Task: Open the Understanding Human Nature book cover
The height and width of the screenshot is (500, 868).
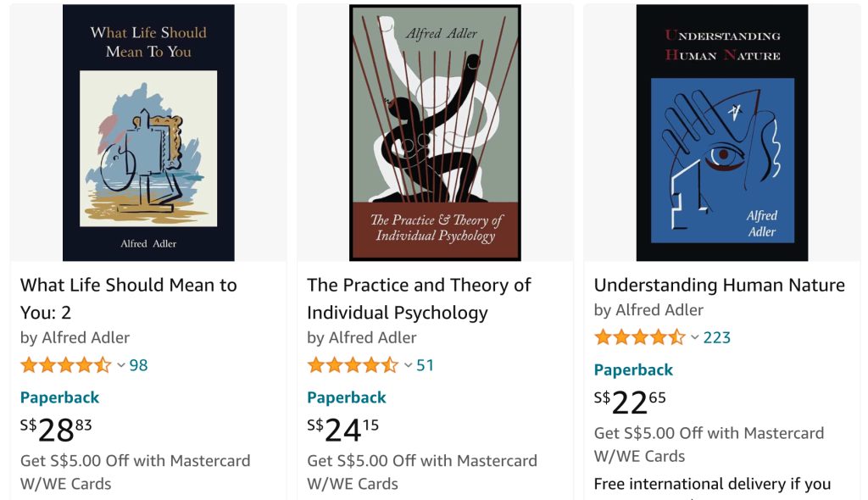Action: [722, 133]
